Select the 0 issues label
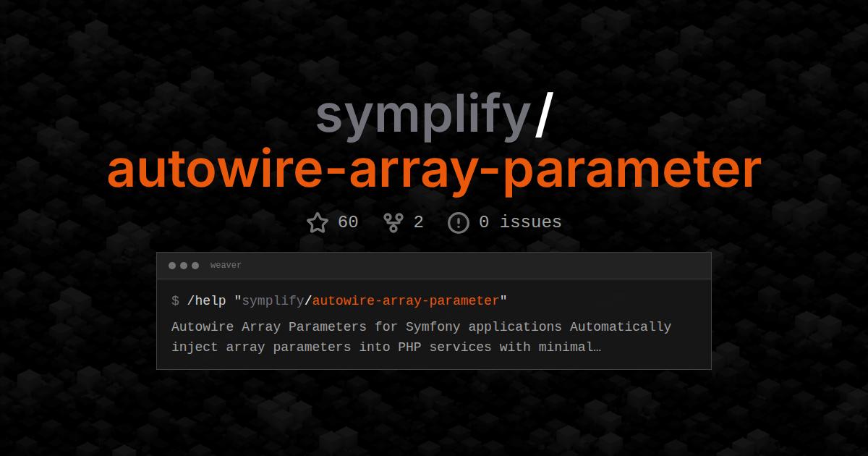Image resolution: width=868 pixels, height=456 pixels. click(x=522, y=222)
